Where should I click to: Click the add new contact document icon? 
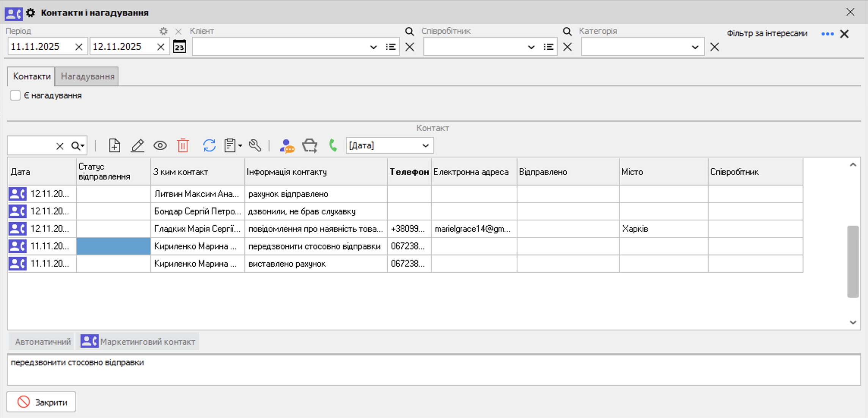pyautogui.click(x=114, y=146)
